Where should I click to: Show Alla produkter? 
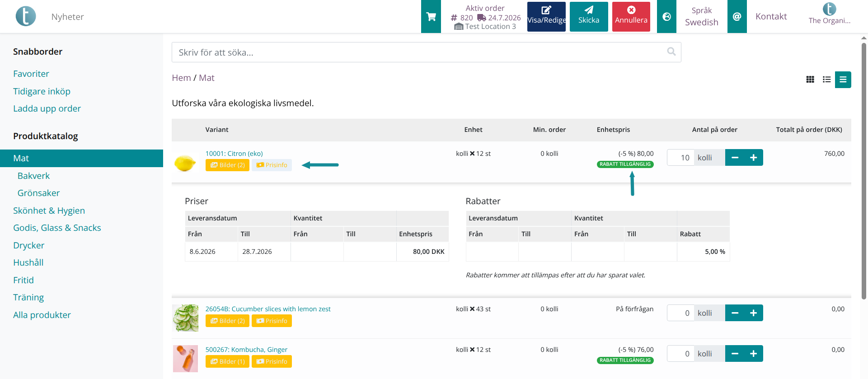pyautogui.click(x=42, y=315)
